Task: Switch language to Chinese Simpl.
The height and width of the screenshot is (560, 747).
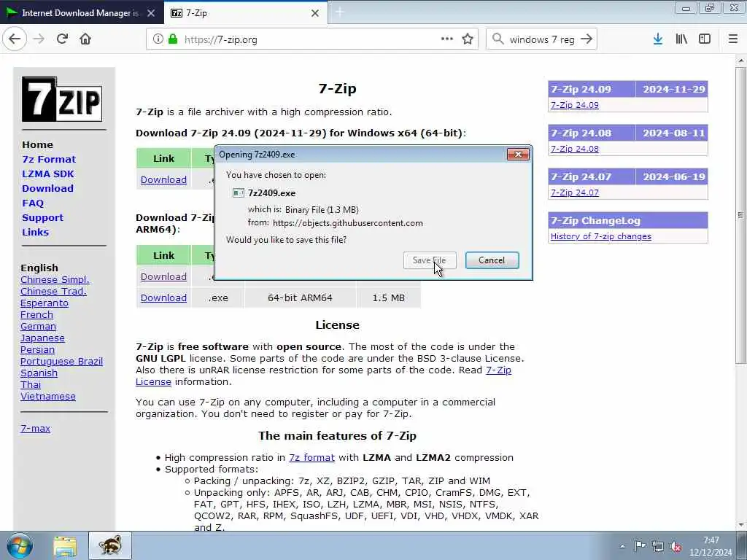Action: pyautogui.click(x=55, y=279)
